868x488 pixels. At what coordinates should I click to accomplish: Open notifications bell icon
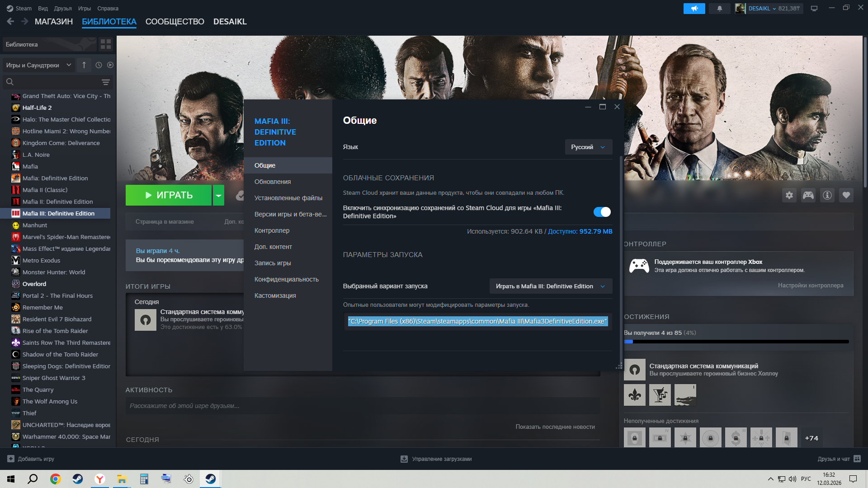tap(720, 9)
